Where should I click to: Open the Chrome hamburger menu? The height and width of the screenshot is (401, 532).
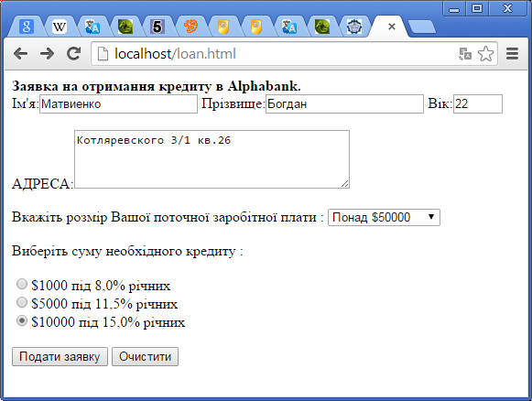(x=512, y=54)
